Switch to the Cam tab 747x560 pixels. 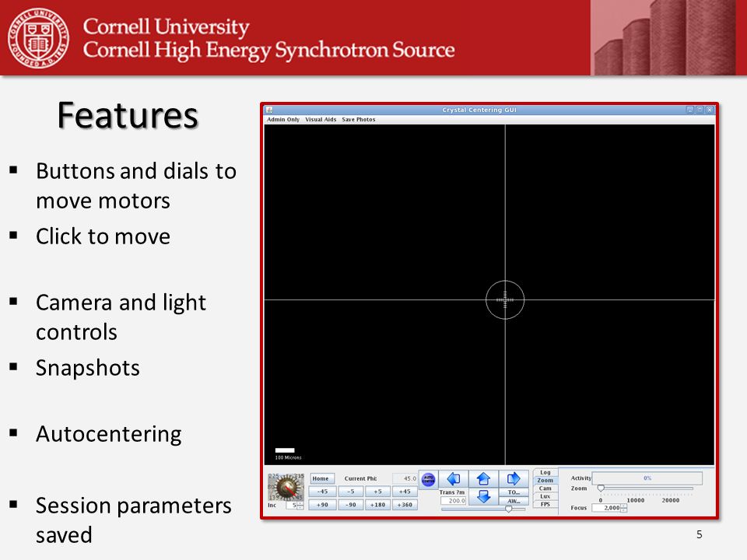coord(545,488)
